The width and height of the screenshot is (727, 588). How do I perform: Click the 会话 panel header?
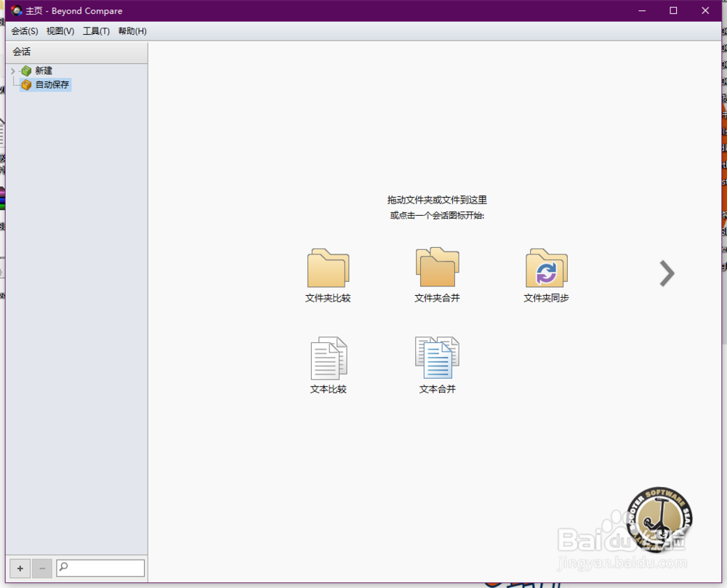pyautogui.click(x=76, y=52)
